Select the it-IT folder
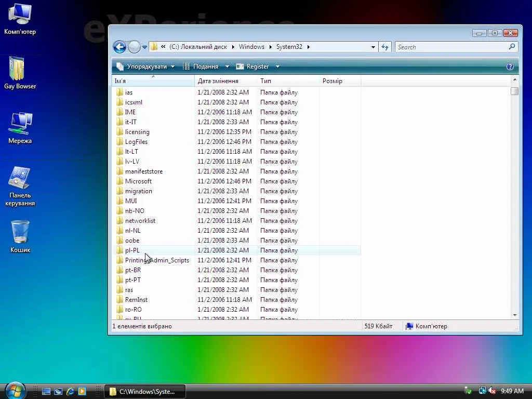This screenshot has width=532, height=399. coord(130,122)
